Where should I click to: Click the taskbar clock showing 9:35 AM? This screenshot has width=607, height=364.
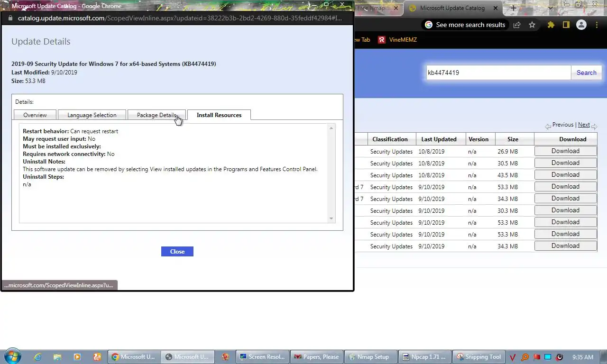click(x=583, y=357)
